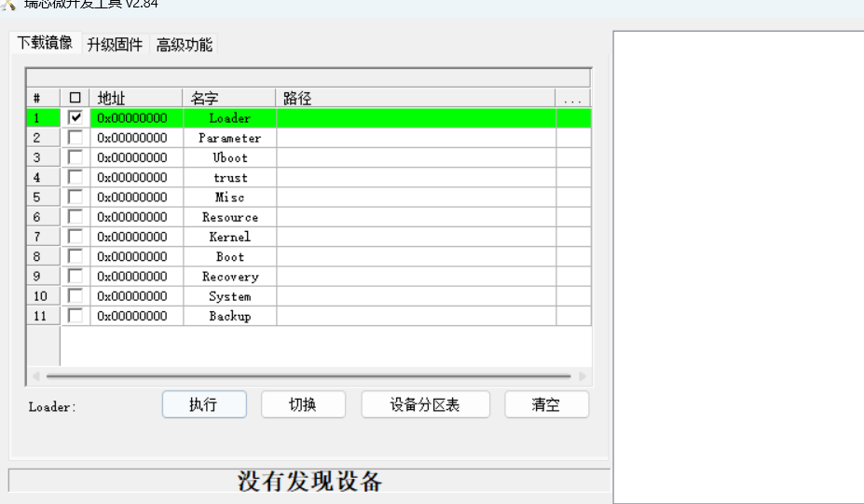Click the path cell for Loader row
Viewport: 864px width, 504px height.
(x=416, y=118)
